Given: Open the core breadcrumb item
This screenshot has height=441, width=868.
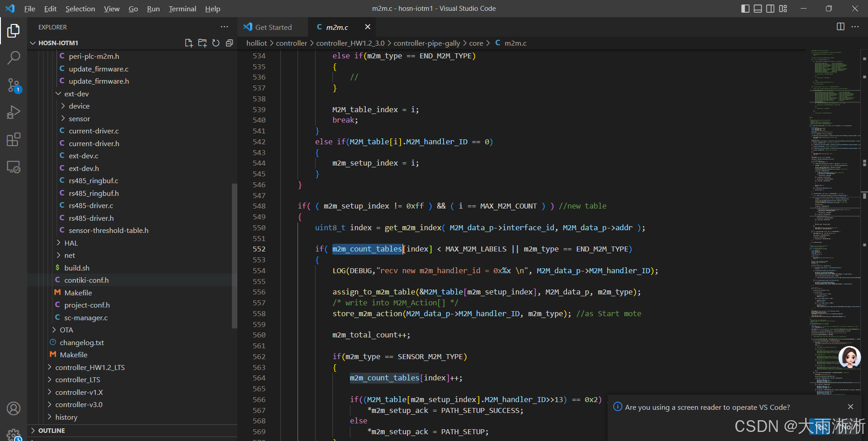Looking at the screenshot, I should [476, 43].
